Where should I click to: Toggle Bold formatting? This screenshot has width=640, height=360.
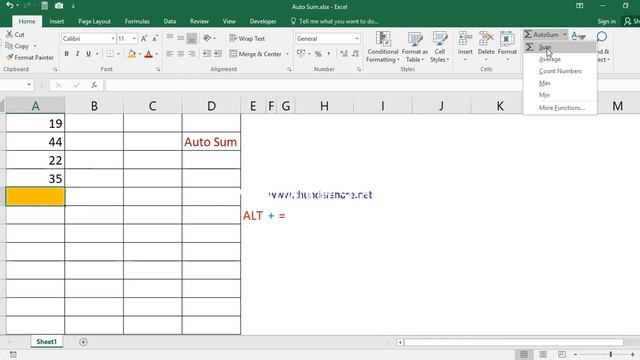[66, 54]
